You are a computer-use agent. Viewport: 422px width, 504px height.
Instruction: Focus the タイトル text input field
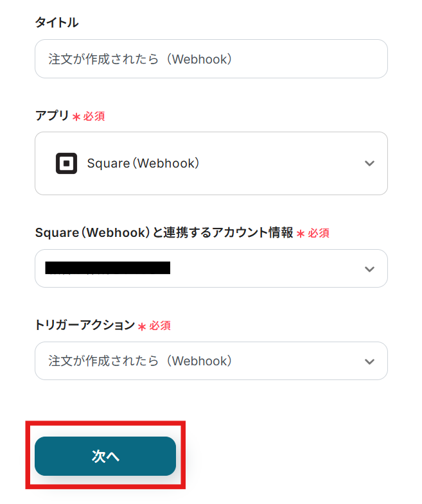tap(211, 59)
